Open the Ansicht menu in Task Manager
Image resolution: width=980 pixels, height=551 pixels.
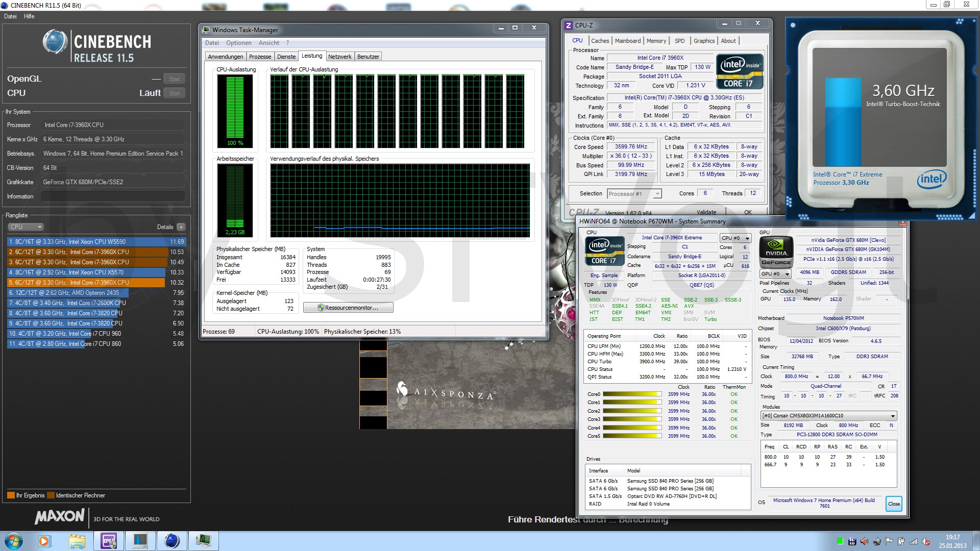click(x=269, y=43)
